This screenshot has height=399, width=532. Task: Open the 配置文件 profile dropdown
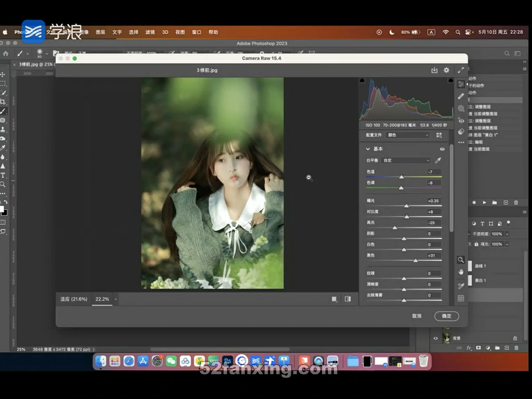click(408, 135)
